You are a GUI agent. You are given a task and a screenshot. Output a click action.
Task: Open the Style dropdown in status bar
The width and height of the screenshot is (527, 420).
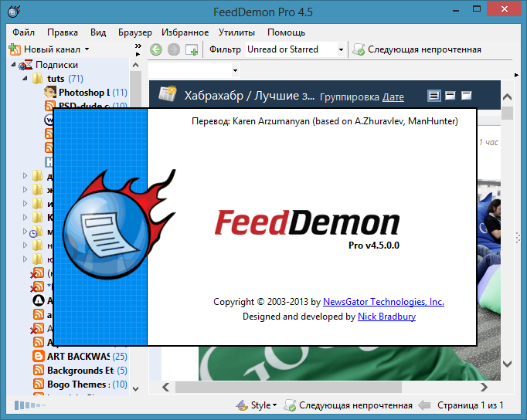274,405
